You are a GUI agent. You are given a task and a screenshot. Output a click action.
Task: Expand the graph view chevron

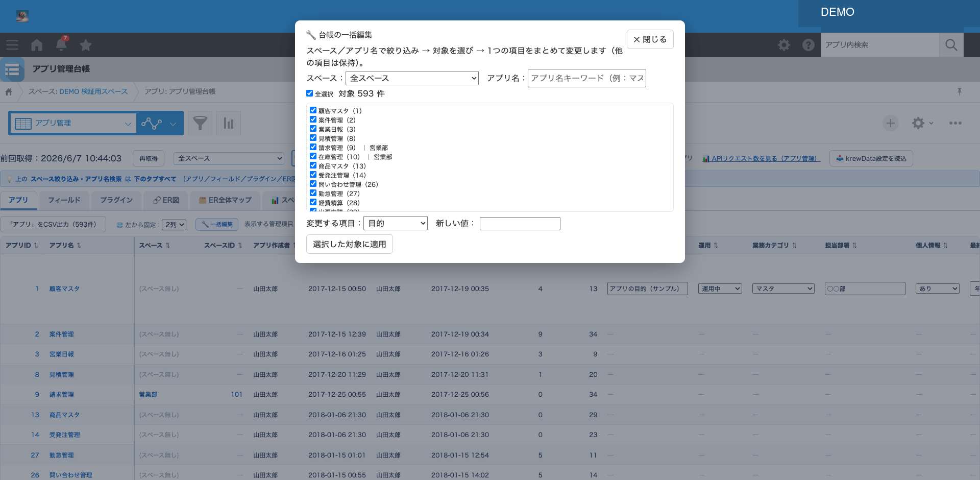tap(173, 124)
